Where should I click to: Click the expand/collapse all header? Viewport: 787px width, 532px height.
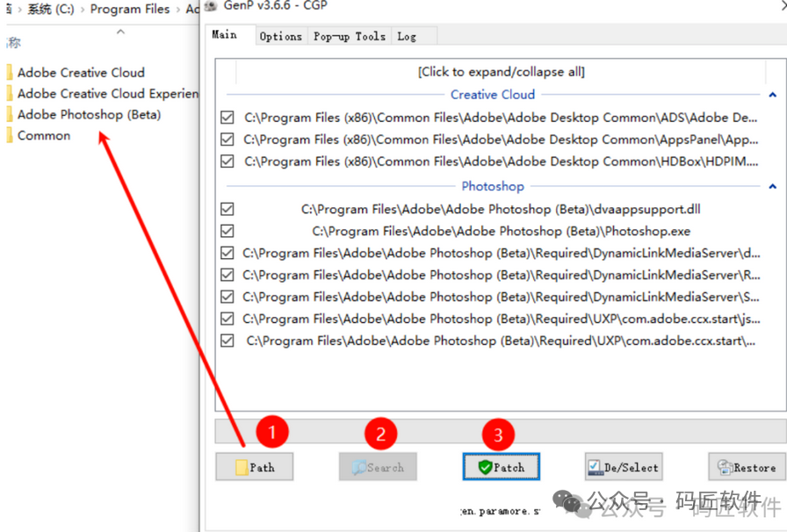coord(501,72)
